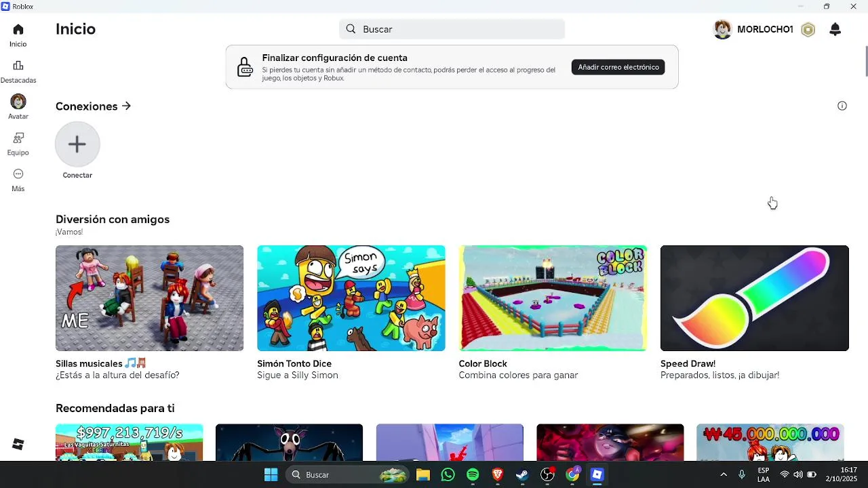
Task: Click the ESP LAA language indicator
Action: (764, 474)
